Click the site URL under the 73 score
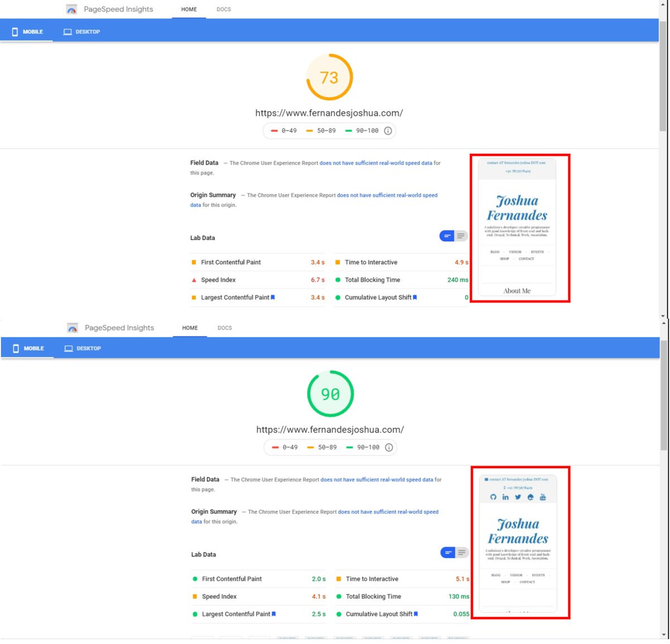The height and width of the screenshot is (644, 670). click(329, 113)
